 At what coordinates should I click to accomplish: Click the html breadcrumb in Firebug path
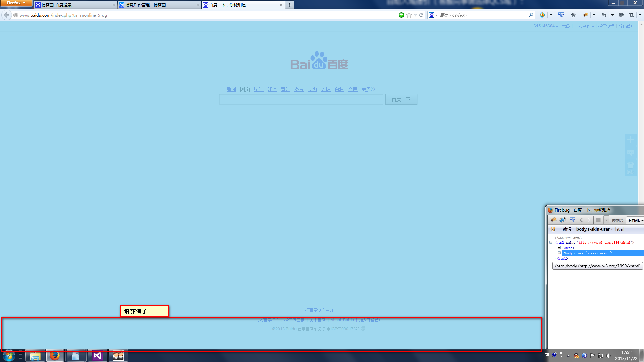620,229
